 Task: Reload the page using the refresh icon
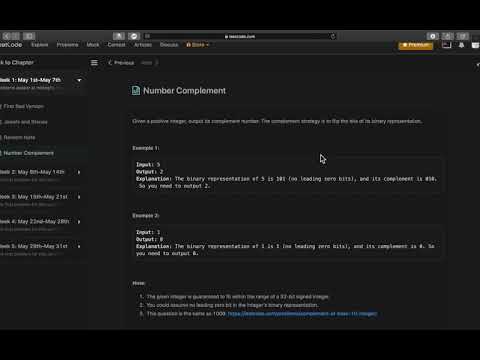pos(333,36)
